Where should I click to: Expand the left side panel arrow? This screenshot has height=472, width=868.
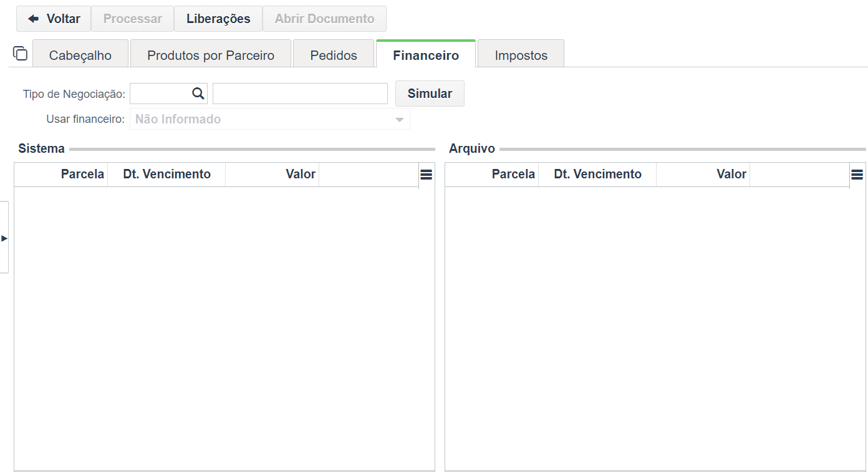[4, 238]
